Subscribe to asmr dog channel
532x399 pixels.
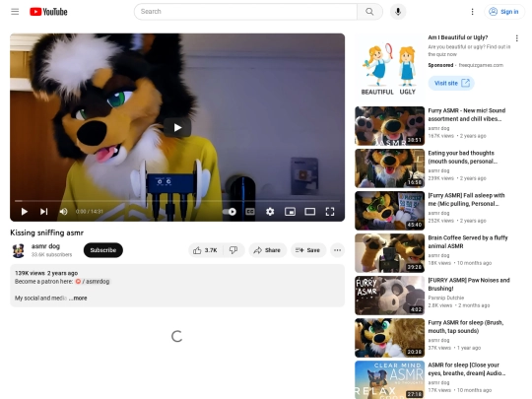(x=103, y=250)
